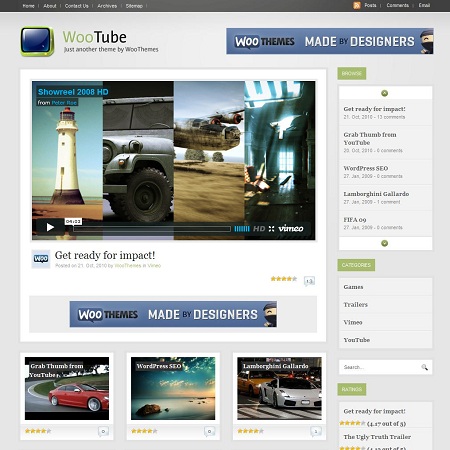450x450 pixels.
Task: Enter fullscreen mode in video player
Action: 271,229
